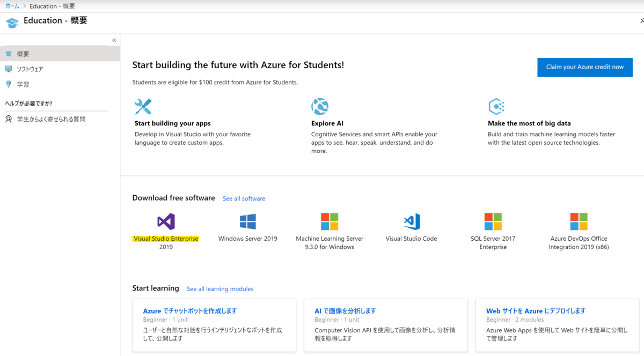Click the Make the most of big data icon

[496, 106]
